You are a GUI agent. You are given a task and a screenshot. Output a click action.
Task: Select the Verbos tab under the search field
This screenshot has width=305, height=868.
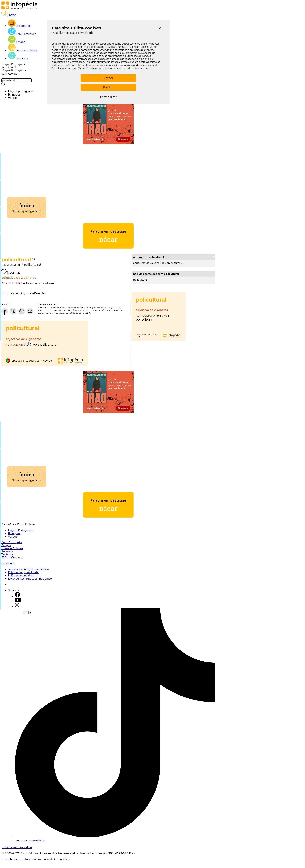coord(12,98)
